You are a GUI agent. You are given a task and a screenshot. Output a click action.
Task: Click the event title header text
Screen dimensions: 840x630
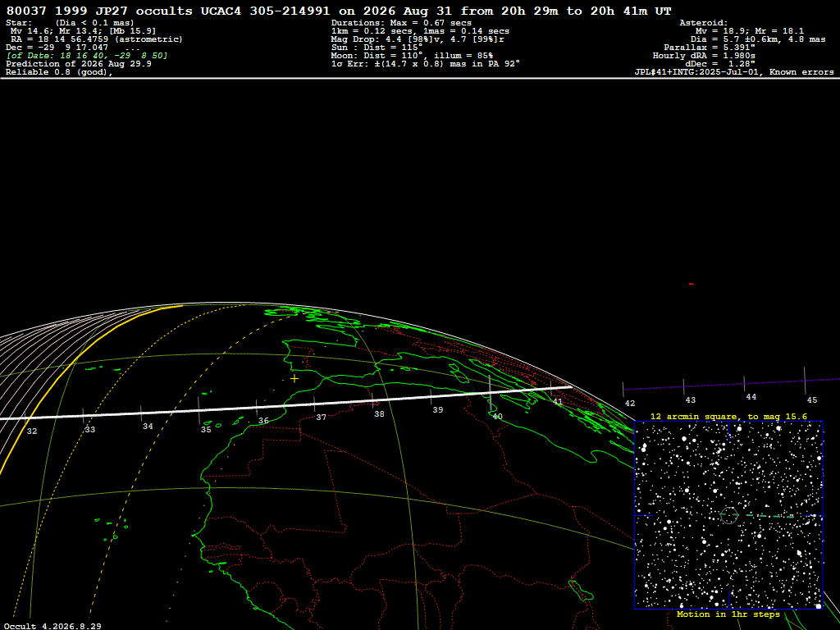[x=339, y=11]
